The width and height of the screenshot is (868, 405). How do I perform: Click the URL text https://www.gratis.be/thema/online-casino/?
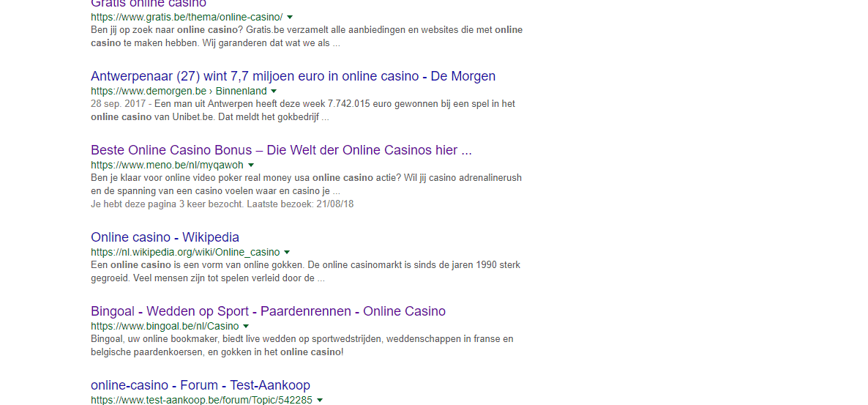click(187, 17)
